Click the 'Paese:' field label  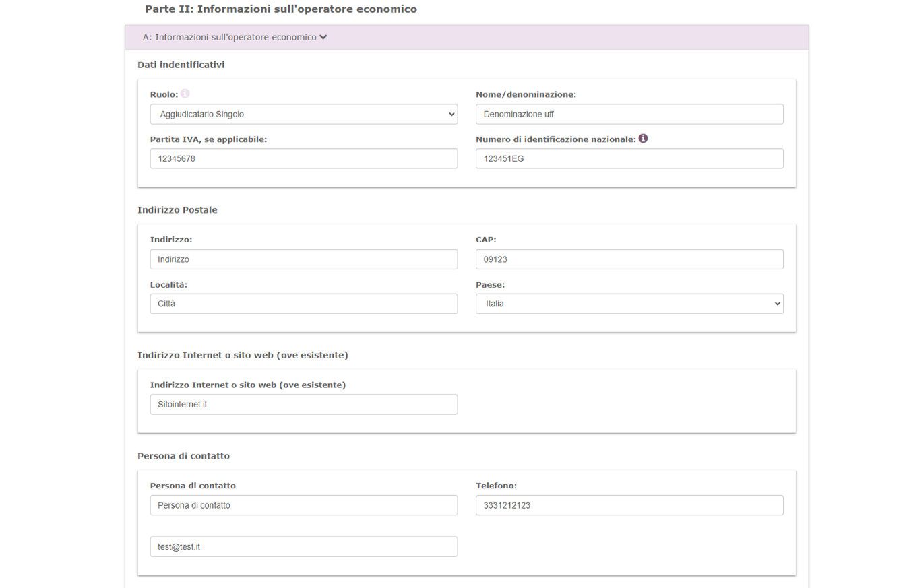pyautogui.click(x=490, y=285)
